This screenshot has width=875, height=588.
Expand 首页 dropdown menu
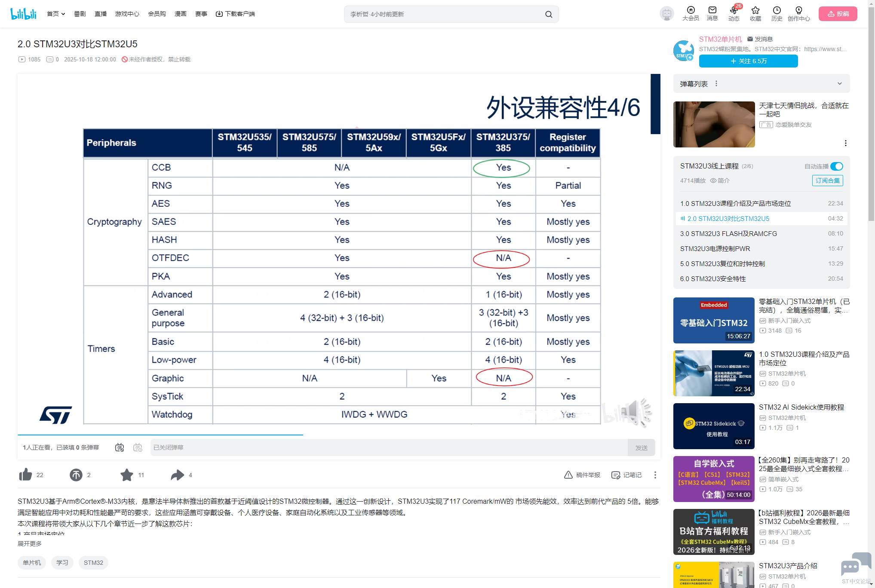coord(56,14)
